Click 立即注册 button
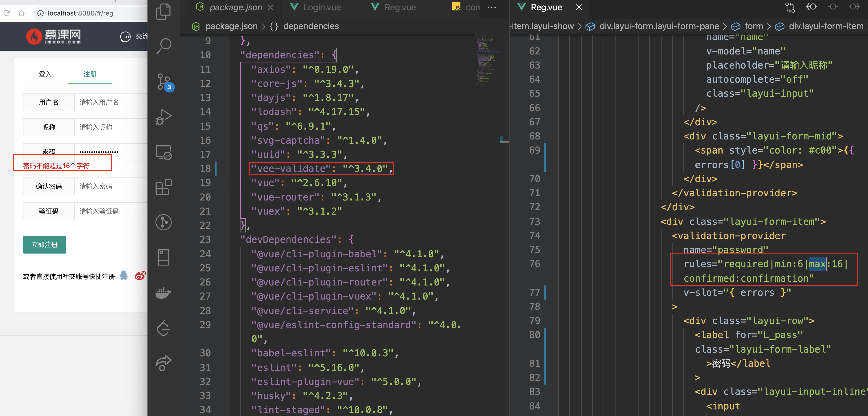 point(44,245)
